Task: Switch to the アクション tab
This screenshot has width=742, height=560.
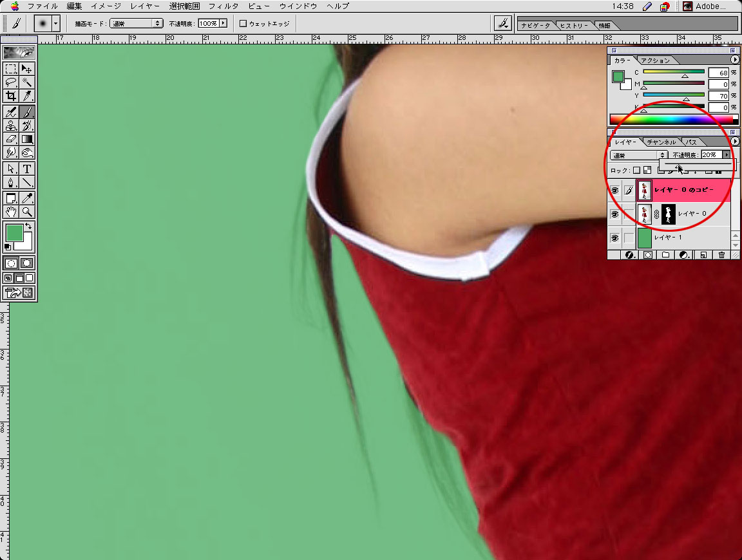Action: click(656, 61)
